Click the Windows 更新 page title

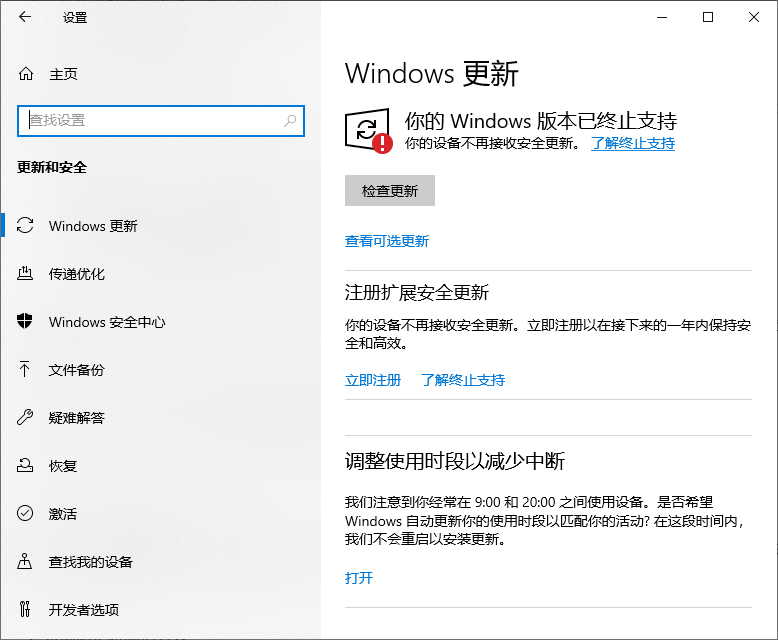click(x=432, y=73)
